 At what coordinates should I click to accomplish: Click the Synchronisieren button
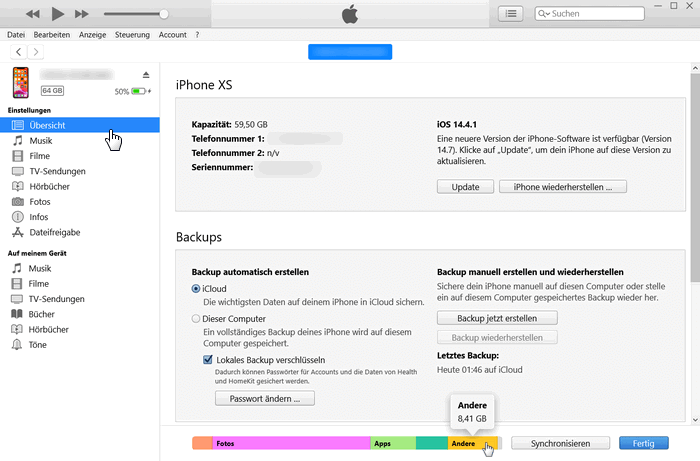point(560,443)
